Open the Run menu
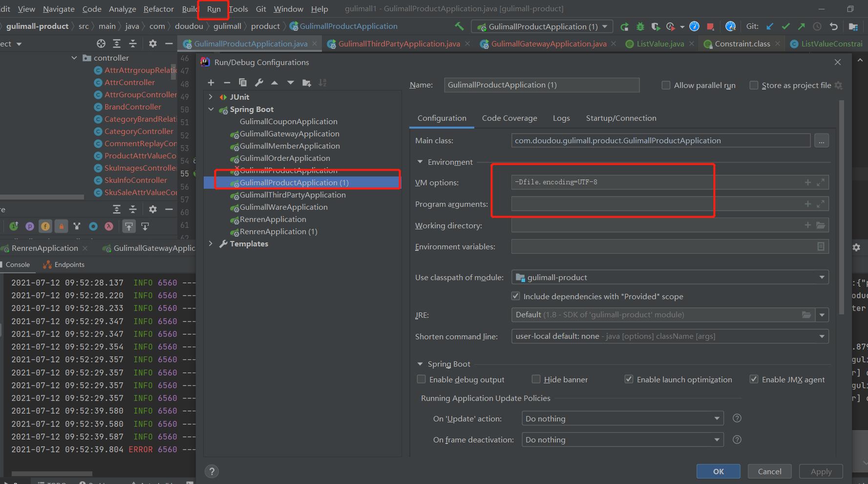Image resolution: width=868 pixels, height=484 pixels. click(213, 9)
